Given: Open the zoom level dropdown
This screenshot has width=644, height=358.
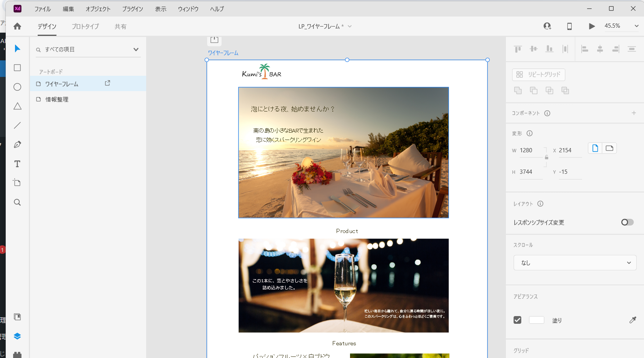Looking at the screenshot, I should click(x=636, y=26).
